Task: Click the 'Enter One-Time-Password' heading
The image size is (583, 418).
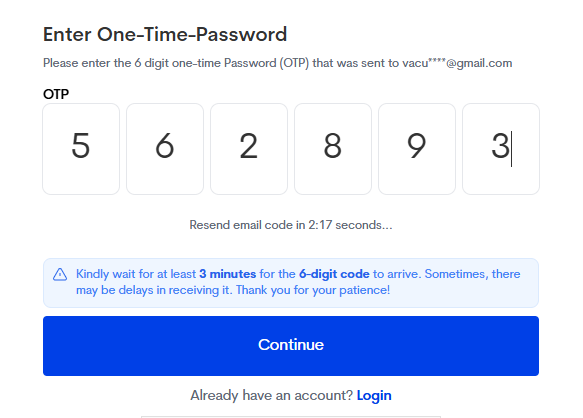Action: 165,34
